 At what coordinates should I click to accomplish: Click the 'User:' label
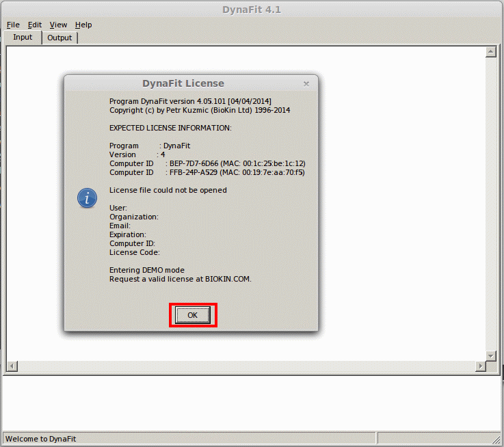(118, 208)
